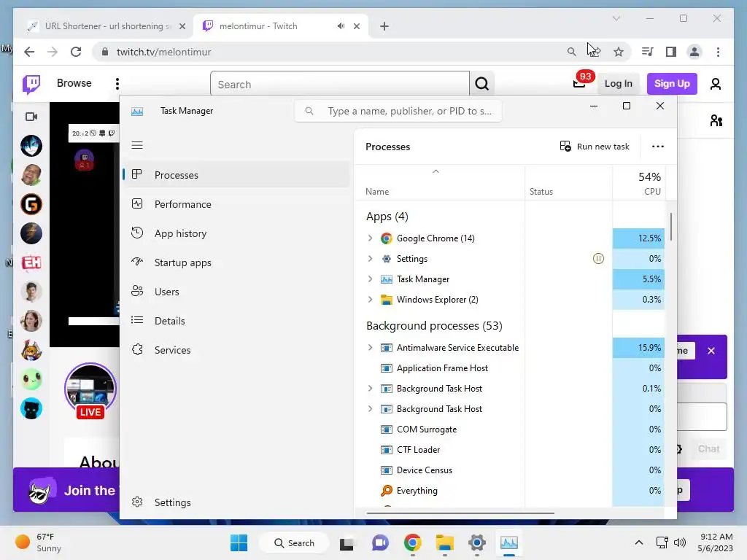The image size is (747, 560).
Task: Open the G logo channel avatar in sidebar
Action: coord(31,204)
